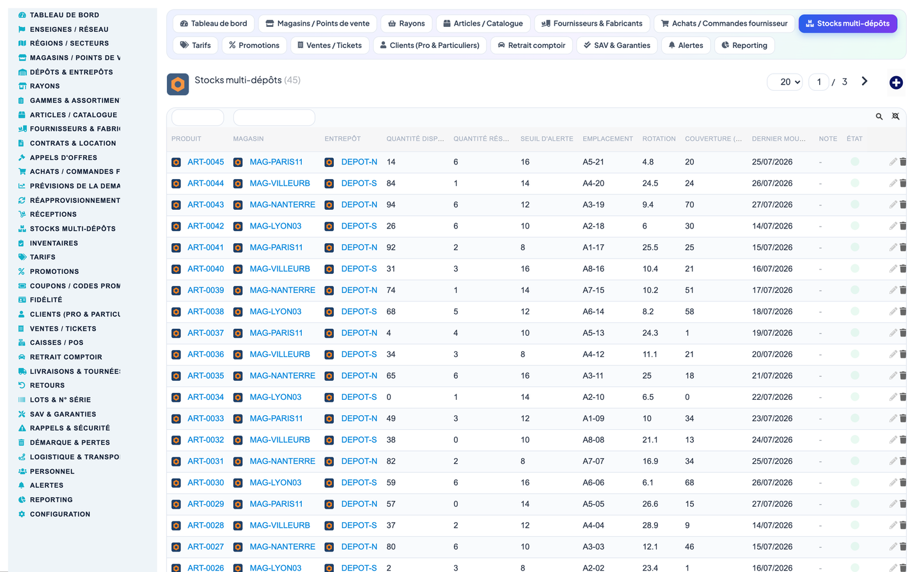The image size is (924, 572).
Task: Open product link ART-0045
Action: (x=206, y=162)
